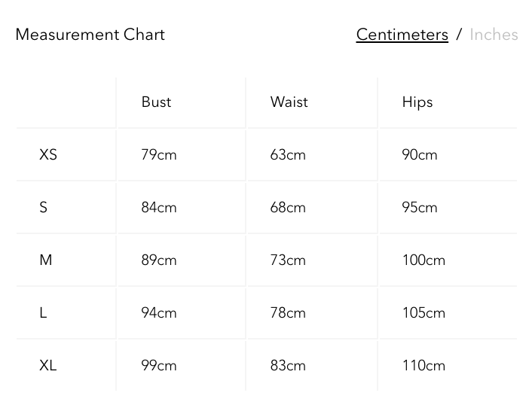Image resolution: width=532 pixels, height=405 pixels.
Task: Click the 89cm bust cell
Action: [158, 260]
